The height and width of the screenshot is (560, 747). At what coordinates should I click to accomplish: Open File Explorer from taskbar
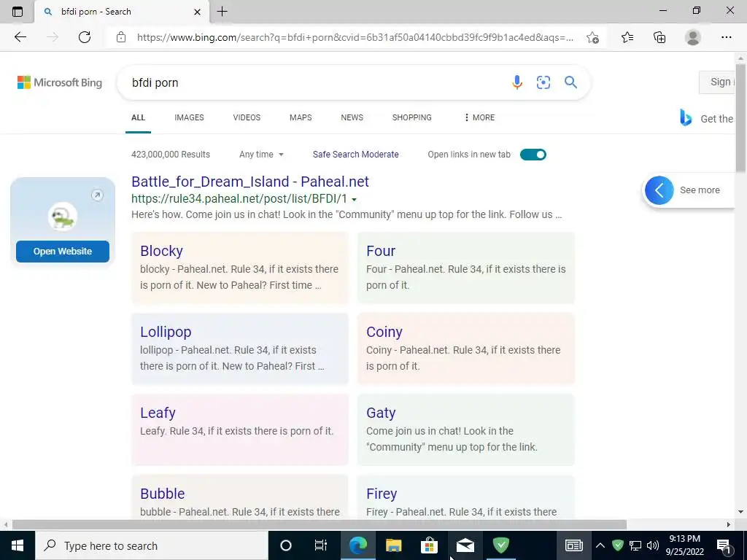[x=393, y=545]
